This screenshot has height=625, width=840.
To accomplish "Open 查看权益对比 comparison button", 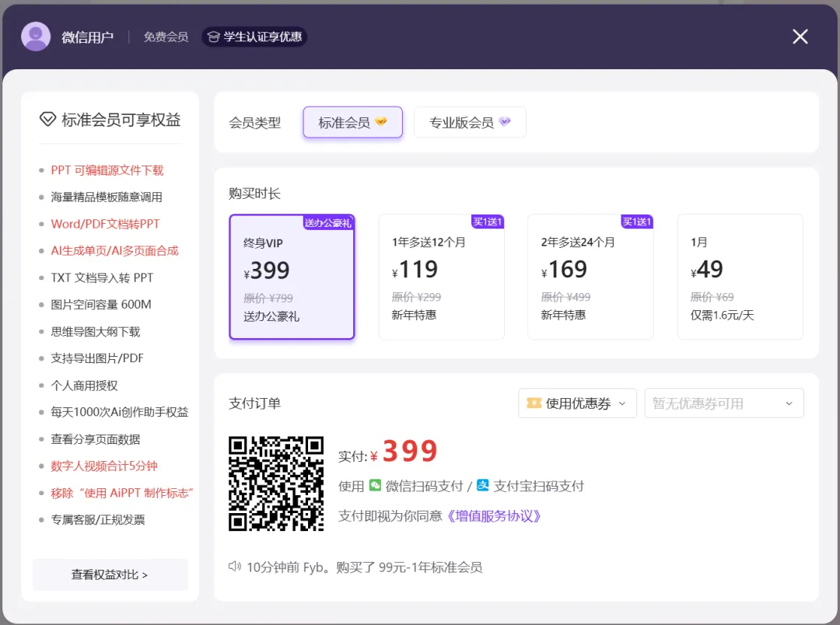I will [x=110, y=574].
